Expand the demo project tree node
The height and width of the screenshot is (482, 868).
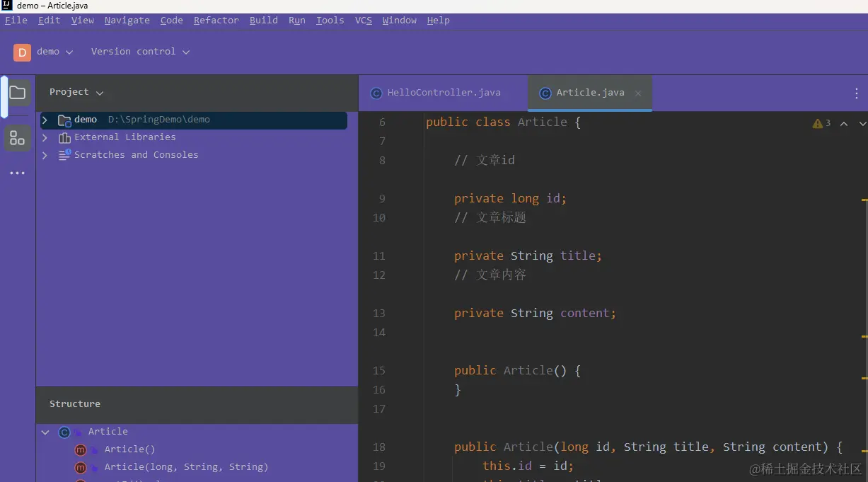coord(45,120)
